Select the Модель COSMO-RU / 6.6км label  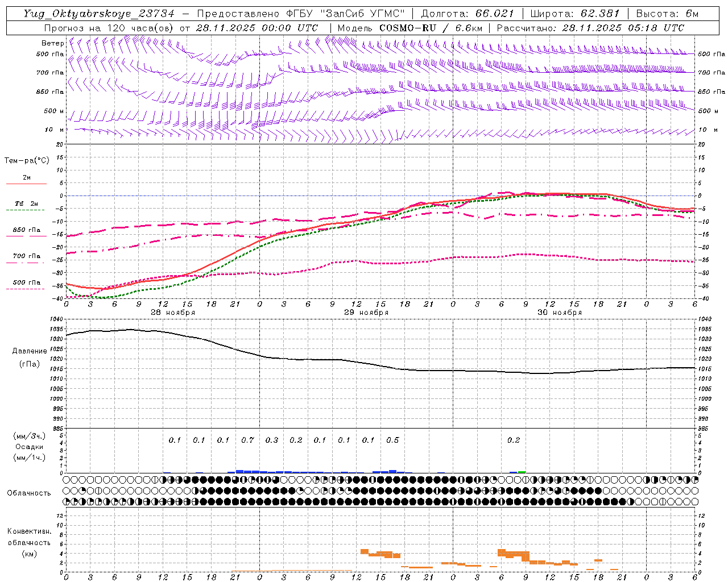coord(409,28)
